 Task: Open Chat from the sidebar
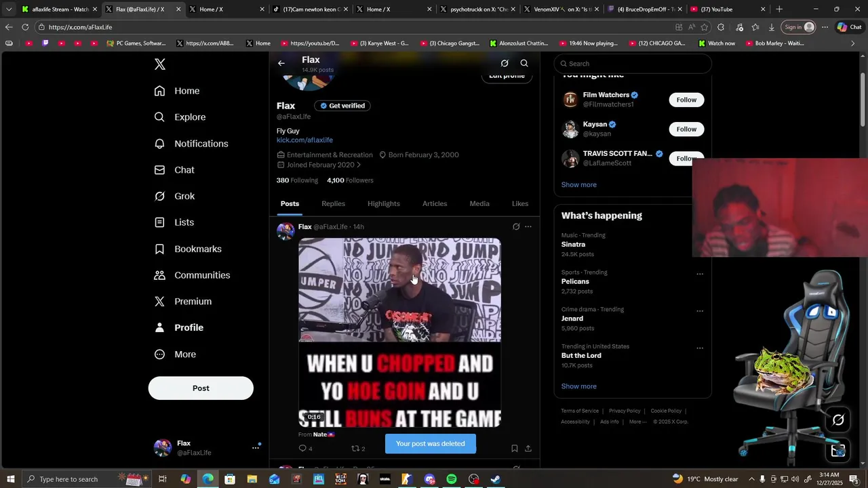click(174, 170)
